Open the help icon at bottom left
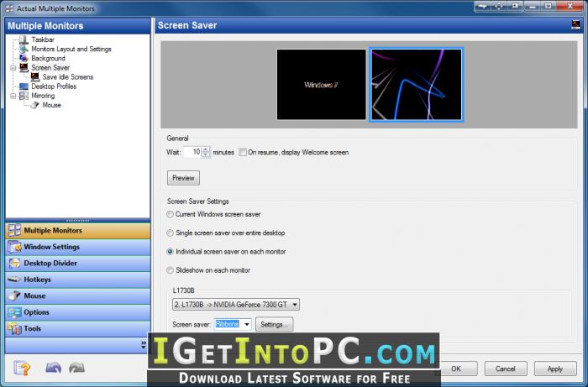The width and height of the screenshot is (588, 387). pyautogui.click(x=22, y=369)
